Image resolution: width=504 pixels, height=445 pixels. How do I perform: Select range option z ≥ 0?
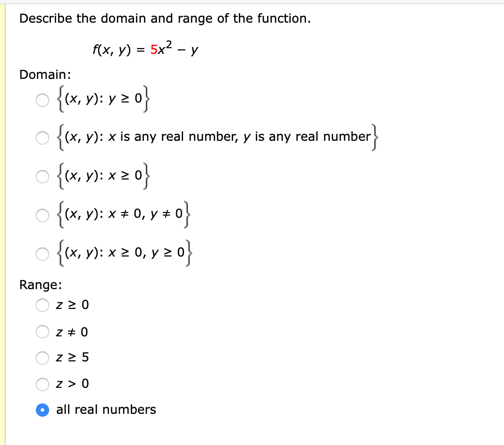click(x=42, y=305)
